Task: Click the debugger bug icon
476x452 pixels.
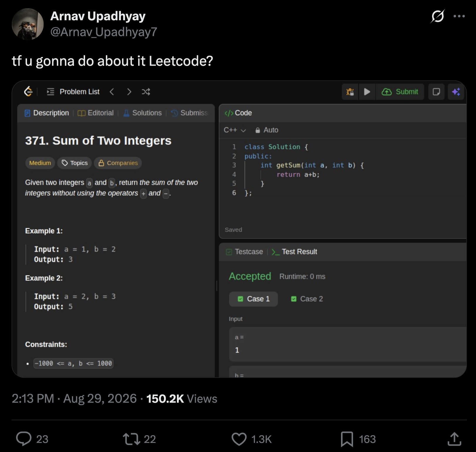Action: pyautogui.click(x=350, y=92)
